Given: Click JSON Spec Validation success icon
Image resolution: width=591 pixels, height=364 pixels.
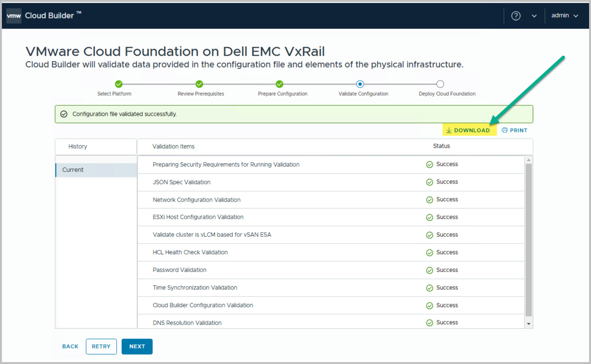Looking at the screenshot, I should (430, 182).
